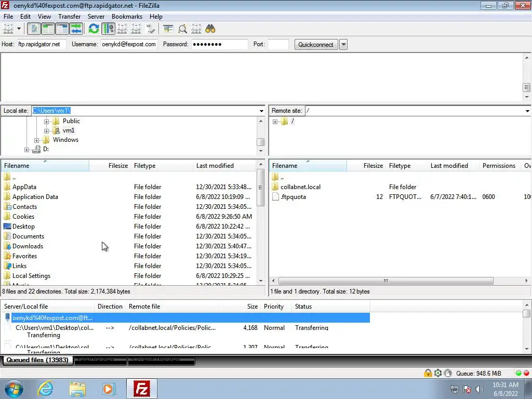This screenshot has width=532, height=399.
Task: Open the Remote site path dropdown
Action: click(527, 111)
